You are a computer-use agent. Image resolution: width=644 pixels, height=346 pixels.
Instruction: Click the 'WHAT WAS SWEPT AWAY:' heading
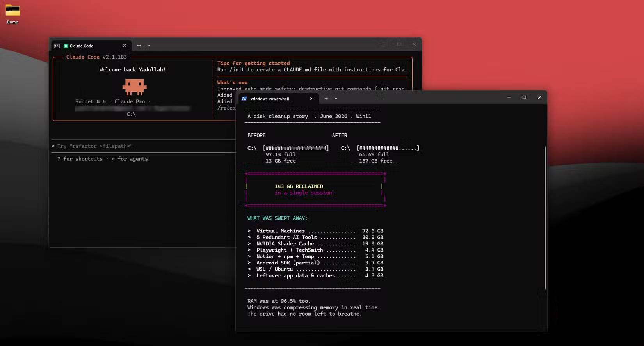point(278,218)
